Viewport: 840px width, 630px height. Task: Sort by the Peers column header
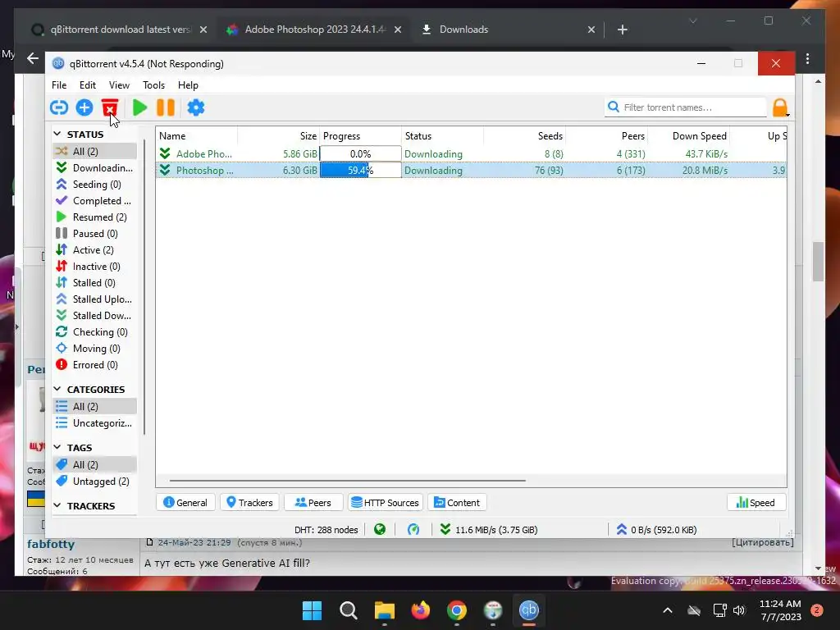click(x=607, y=136)
